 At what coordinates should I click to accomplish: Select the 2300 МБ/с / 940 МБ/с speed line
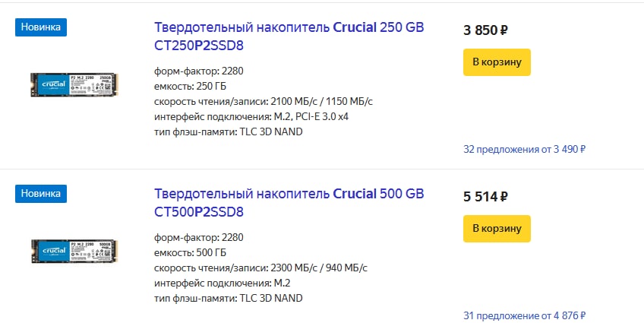(x=260, y=268)
